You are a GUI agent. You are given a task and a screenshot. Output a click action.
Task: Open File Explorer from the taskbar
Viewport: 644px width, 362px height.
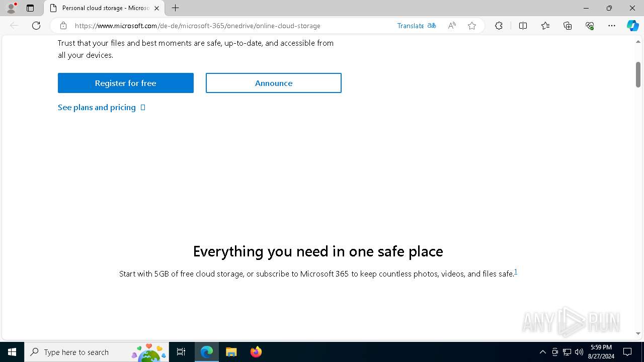click(231, 352)
